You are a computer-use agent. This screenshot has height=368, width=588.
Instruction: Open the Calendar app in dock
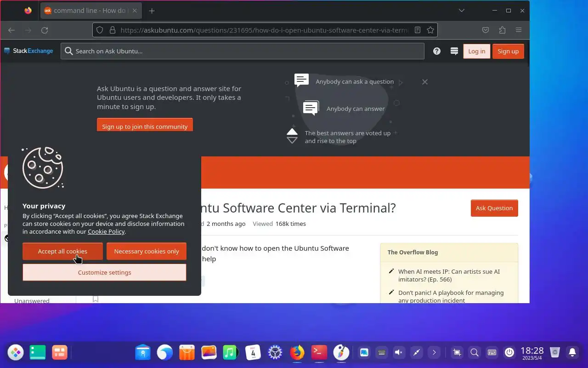coord(253,353)
